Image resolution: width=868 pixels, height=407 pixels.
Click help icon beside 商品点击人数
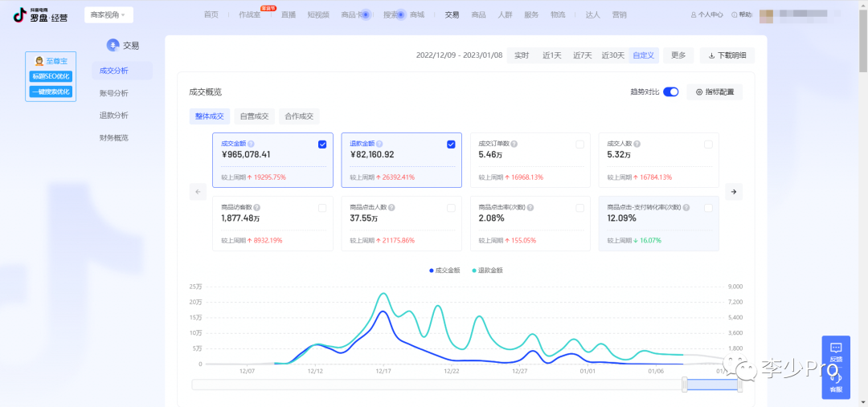[x=391, y=207]
